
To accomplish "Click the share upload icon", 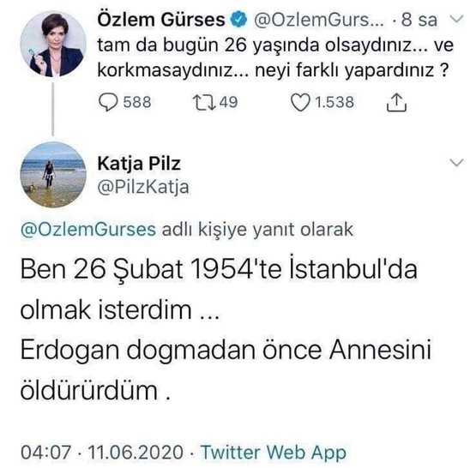I will tap(396, 103).
